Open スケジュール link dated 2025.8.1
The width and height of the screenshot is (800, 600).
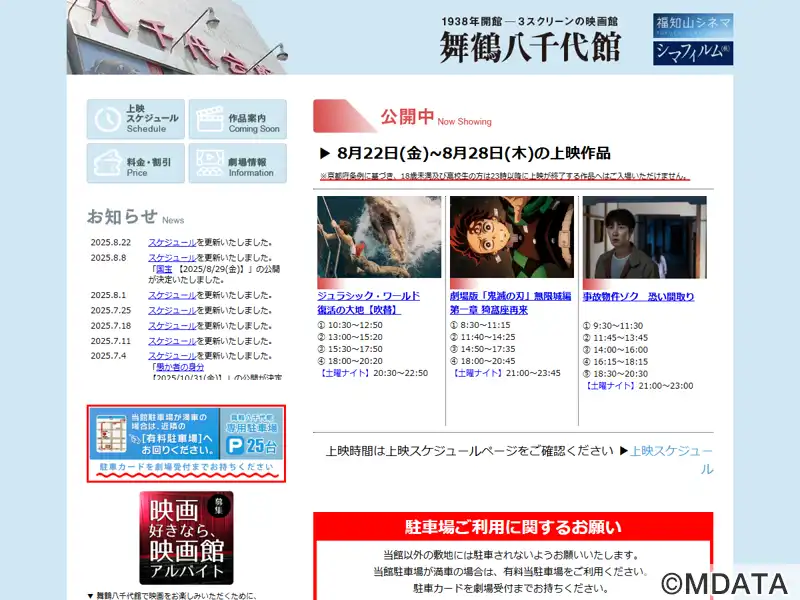coord(172,295)
